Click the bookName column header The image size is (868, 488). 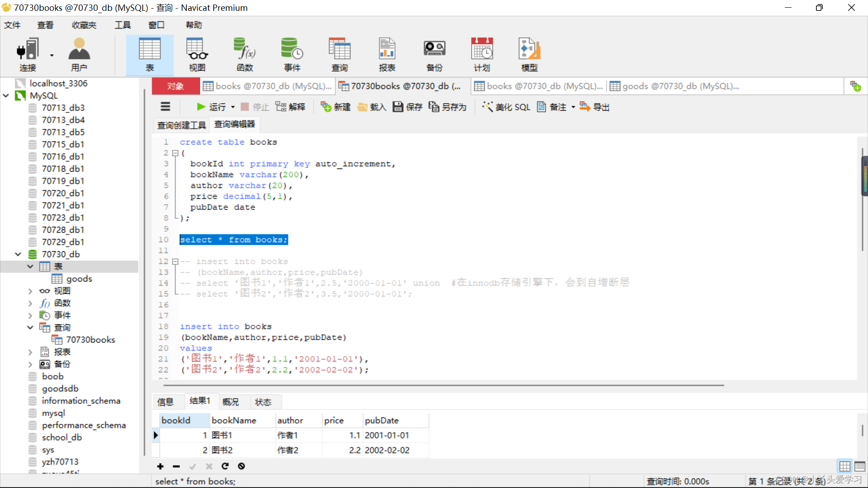pyautogui.click(x=243, y=420)
